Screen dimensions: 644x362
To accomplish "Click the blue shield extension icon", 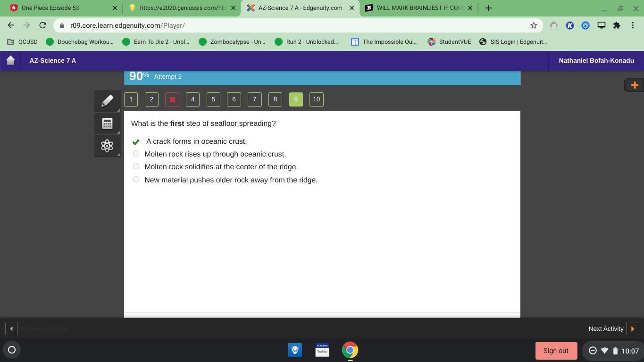I will (585, 25).
